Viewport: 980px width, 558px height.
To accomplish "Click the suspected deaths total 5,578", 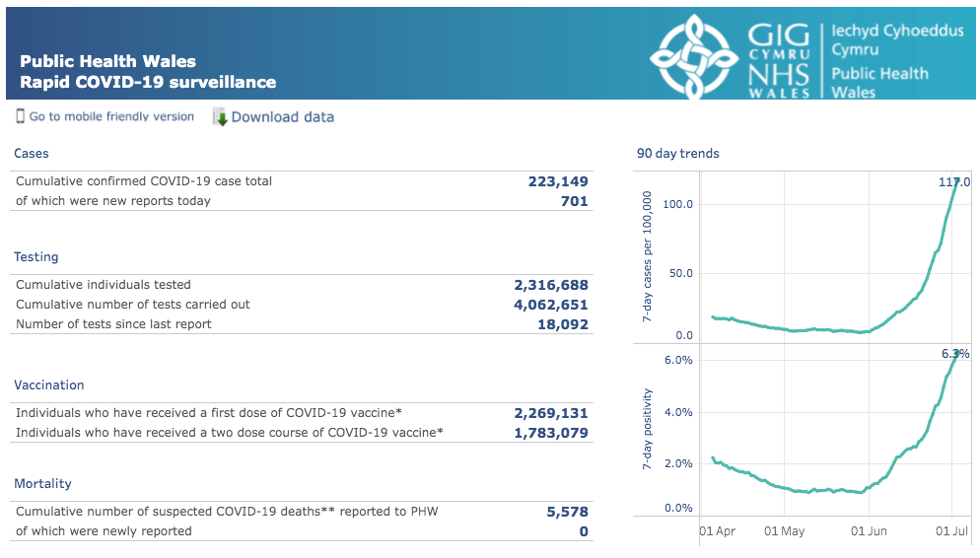I will [x=568, y=512].
